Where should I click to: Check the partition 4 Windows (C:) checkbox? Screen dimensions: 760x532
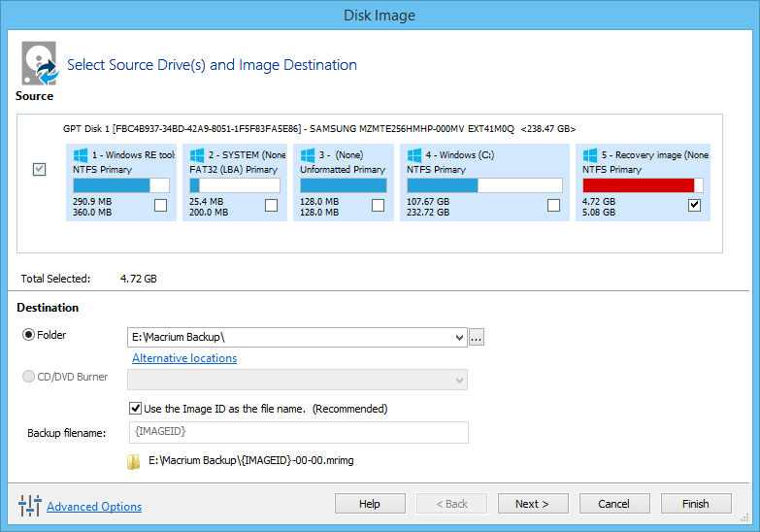(553, 205)
